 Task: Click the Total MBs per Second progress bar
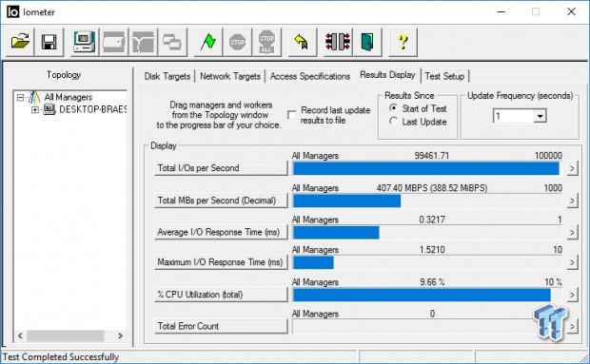(427, 201)
